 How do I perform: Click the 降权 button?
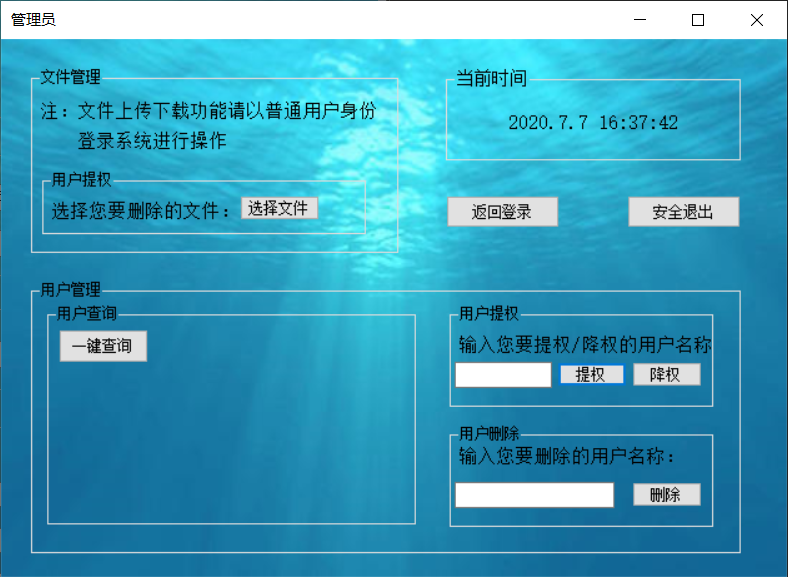coord(666,374)
